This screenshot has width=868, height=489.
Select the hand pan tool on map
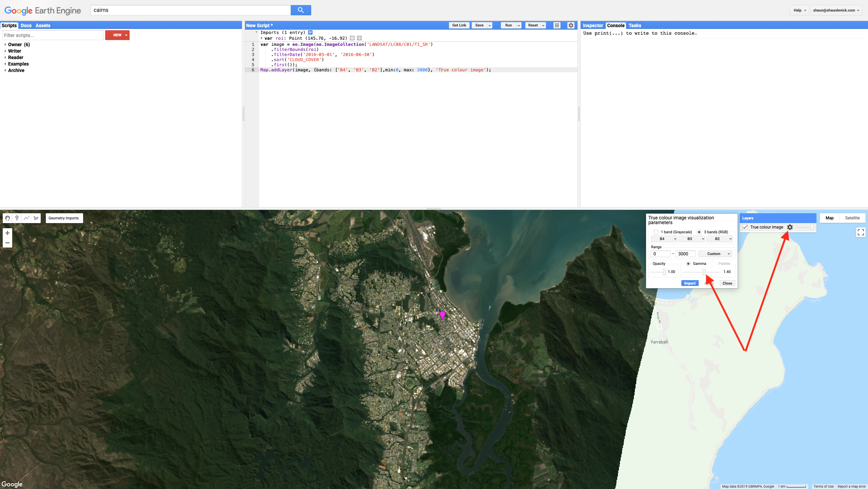tap(7, 218)
